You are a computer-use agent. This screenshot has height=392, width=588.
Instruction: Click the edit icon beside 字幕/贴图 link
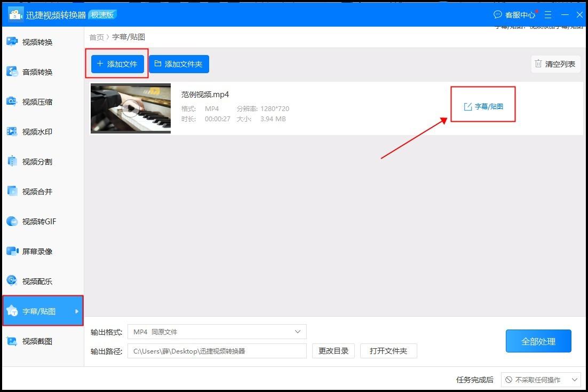point(467,107)
